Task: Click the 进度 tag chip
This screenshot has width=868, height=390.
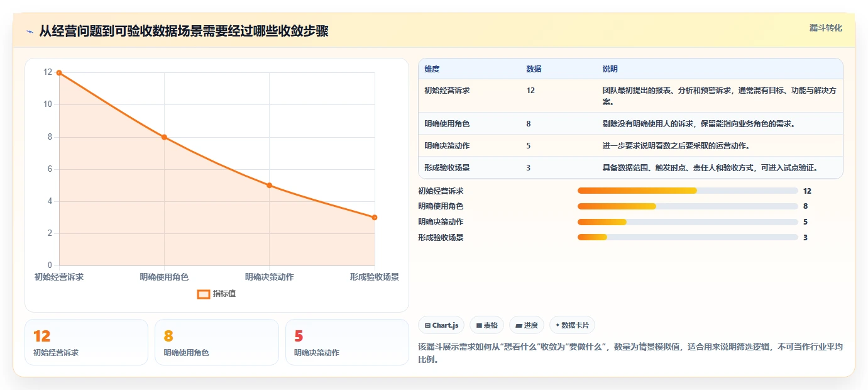Action: 527,325
